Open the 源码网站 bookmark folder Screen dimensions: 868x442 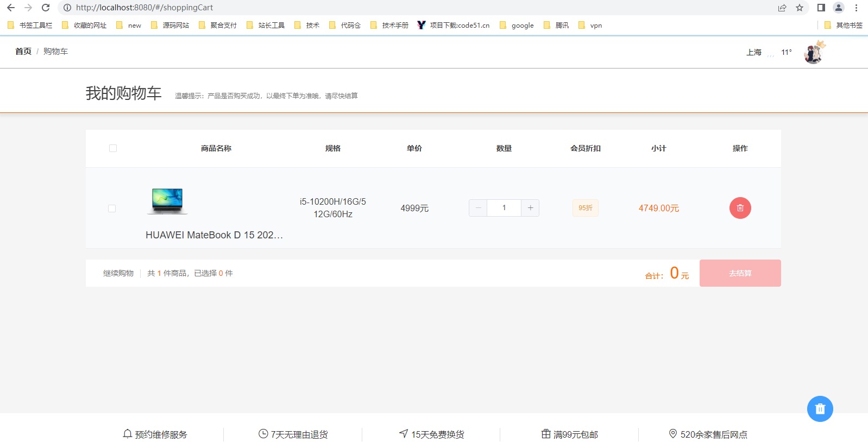point(170,25)
